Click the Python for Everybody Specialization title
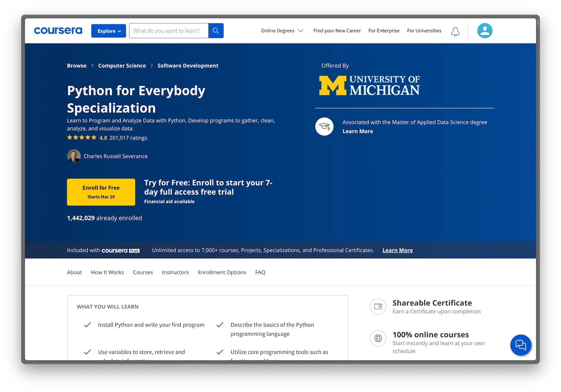This screenshot has height=392, width=561. 136,99
